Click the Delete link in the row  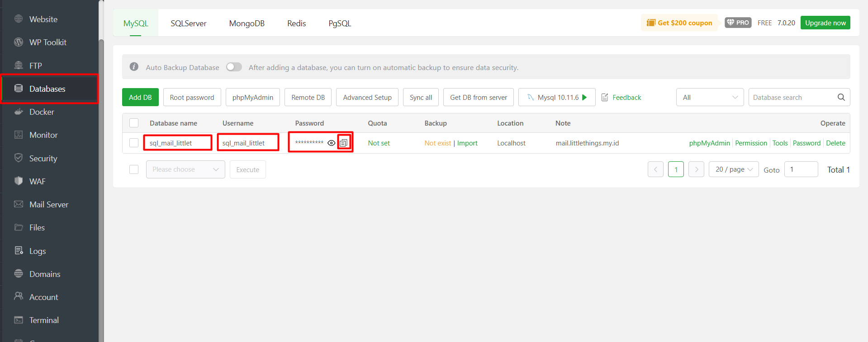pyautogui.click(x=835, y=143)
